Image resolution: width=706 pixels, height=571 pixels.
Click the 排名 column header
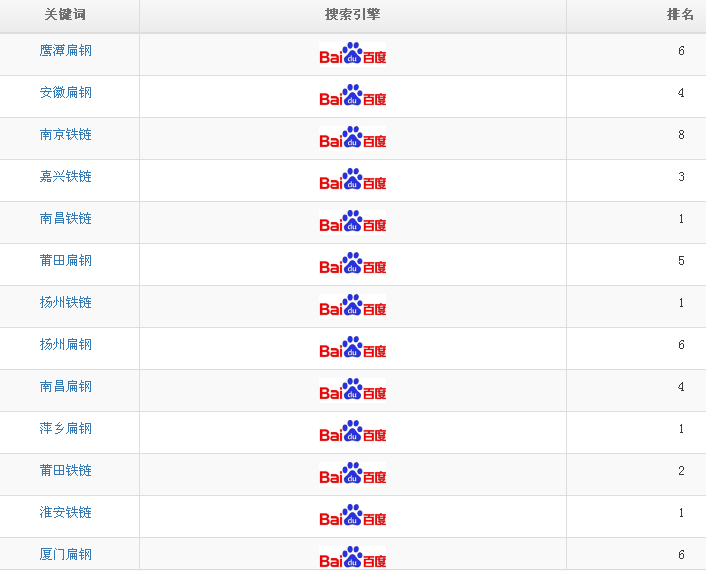click(680, 15)
